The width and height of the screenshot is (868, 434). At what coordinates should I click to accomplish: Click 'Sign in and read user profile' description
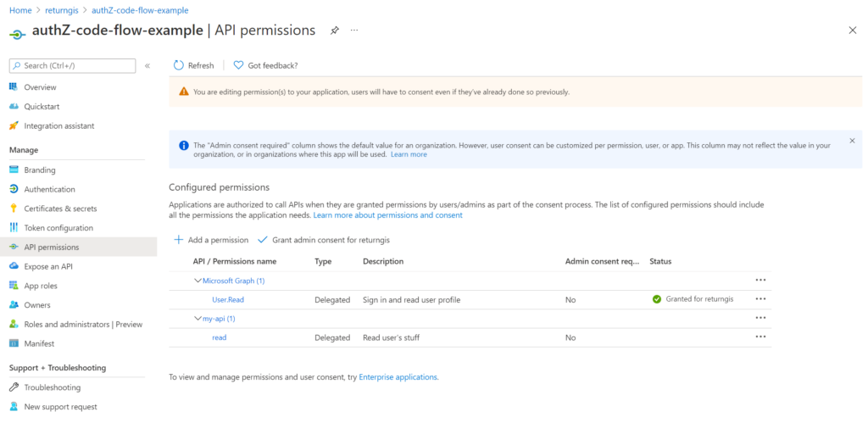[412, 299]
